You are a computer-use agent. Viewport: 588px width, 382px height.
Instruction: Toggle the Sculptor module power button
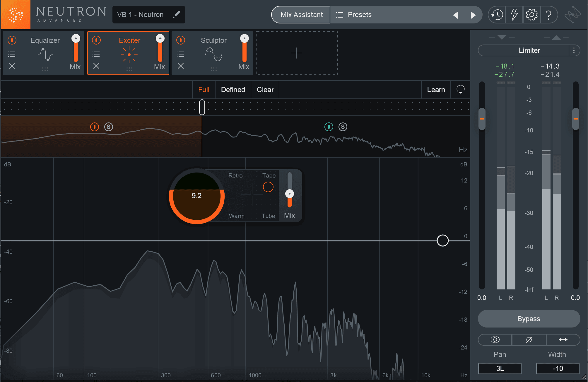click(181, 40)
